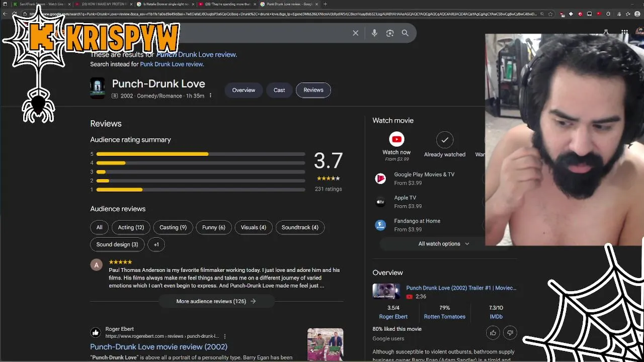
Task: Open Punch Drunk Love trailer link
Action: (461, 288)
